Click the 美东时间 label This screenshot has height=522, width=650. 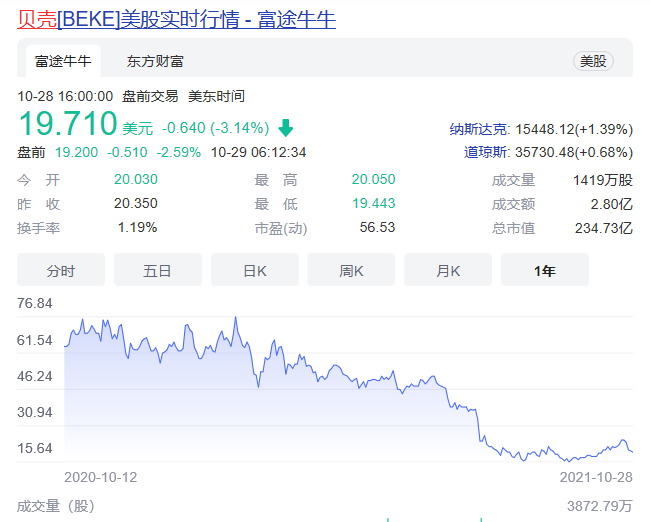coord(216,96)
